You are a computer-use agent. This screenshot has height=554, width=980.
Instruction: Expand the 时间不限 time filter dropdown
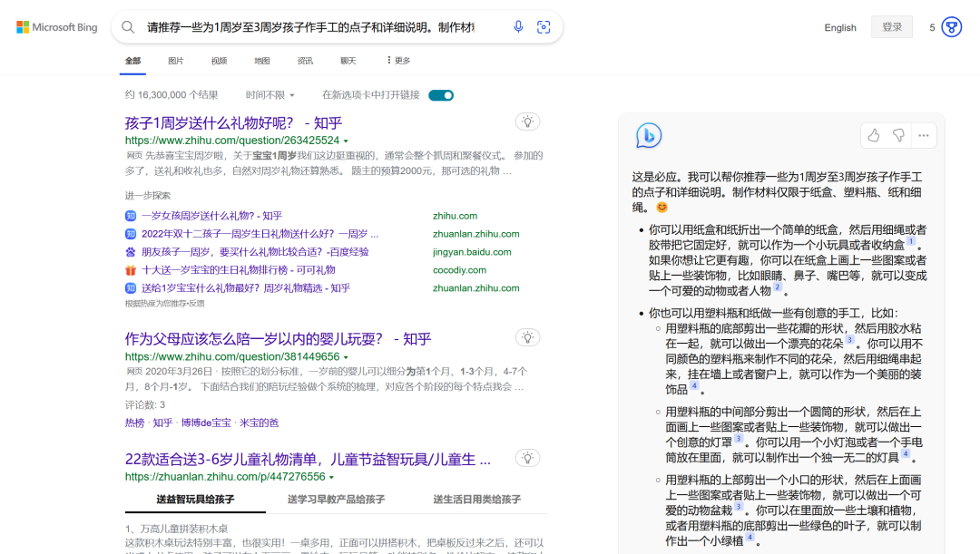click(x=269, y=95)
